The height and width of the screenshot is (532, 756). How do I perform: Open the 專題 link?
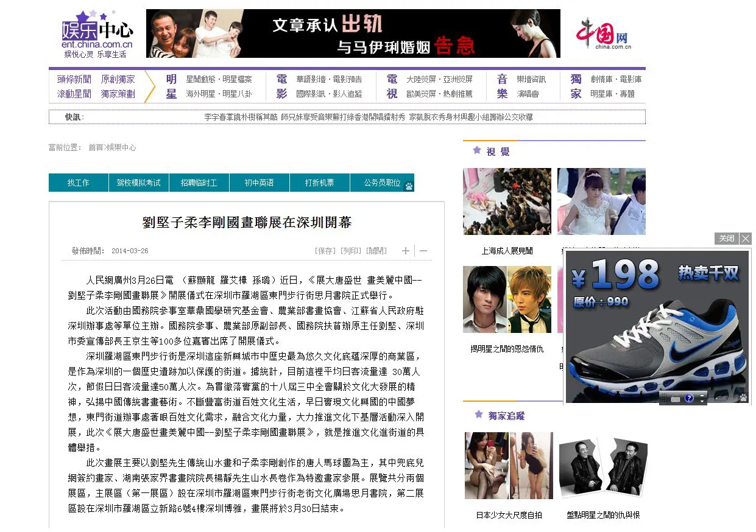pyautogui.click(x=627, y=94)
